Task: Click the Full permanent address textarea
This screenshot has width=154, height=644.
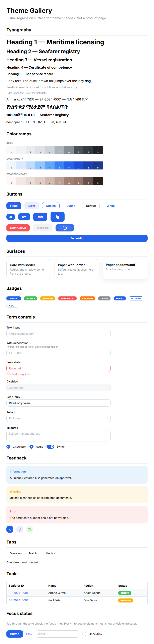Action: tap(59, 435)
